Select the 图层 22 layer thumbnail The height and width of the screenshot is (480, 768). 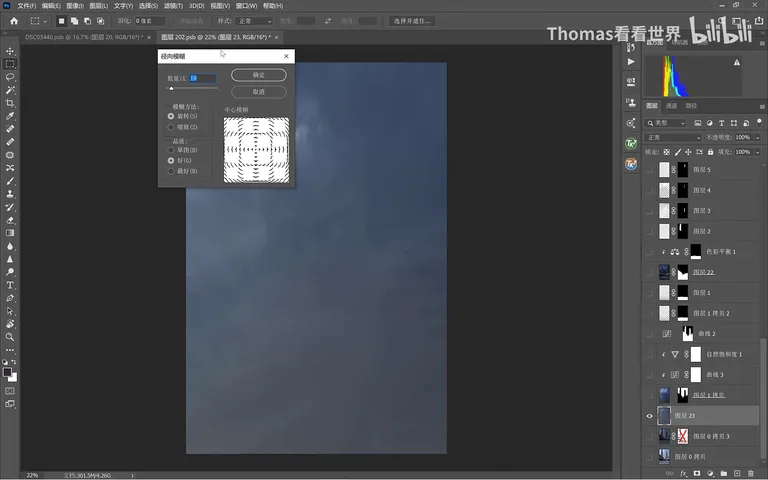[664, 272]
